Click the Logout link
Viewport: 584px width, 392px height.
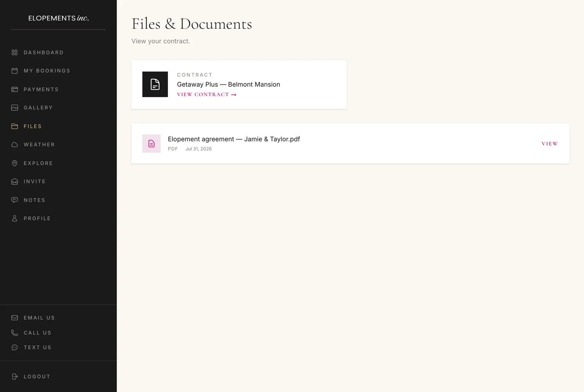point(37,377)
